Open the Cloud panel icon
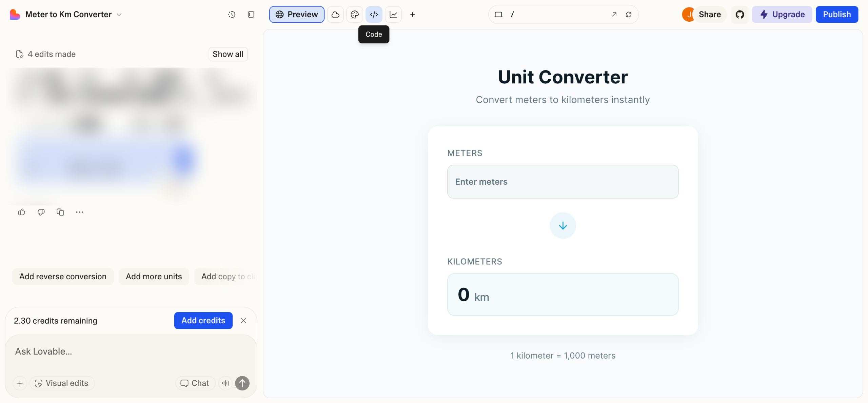868x403 pixels. click(x=335, y=15)
